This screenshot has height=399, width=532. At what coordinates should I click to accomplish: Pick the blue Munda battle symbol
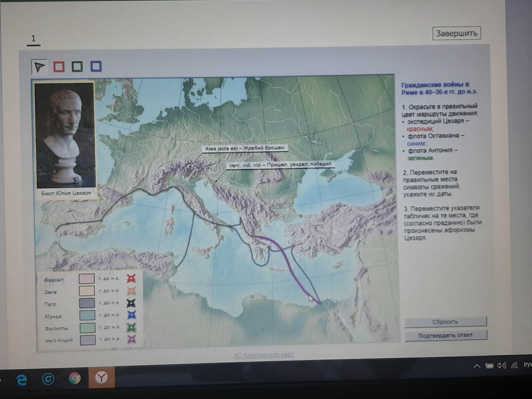132,315
